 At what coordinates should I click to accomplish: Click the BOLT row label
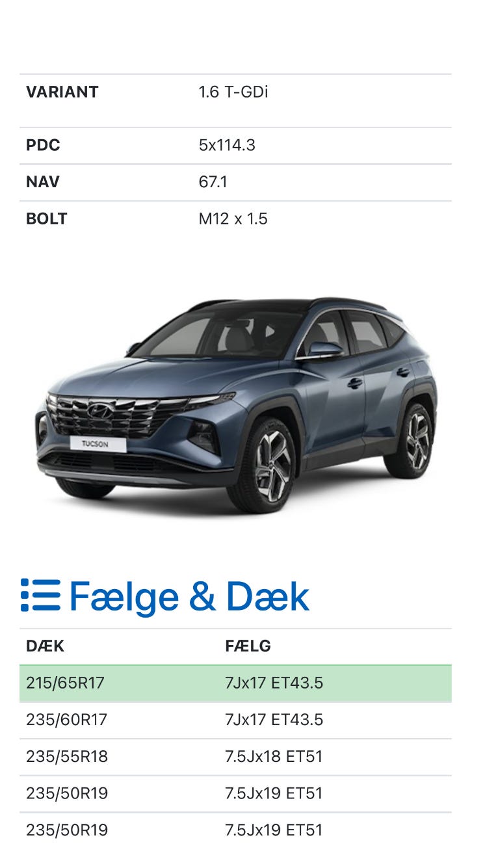(47, 219)
